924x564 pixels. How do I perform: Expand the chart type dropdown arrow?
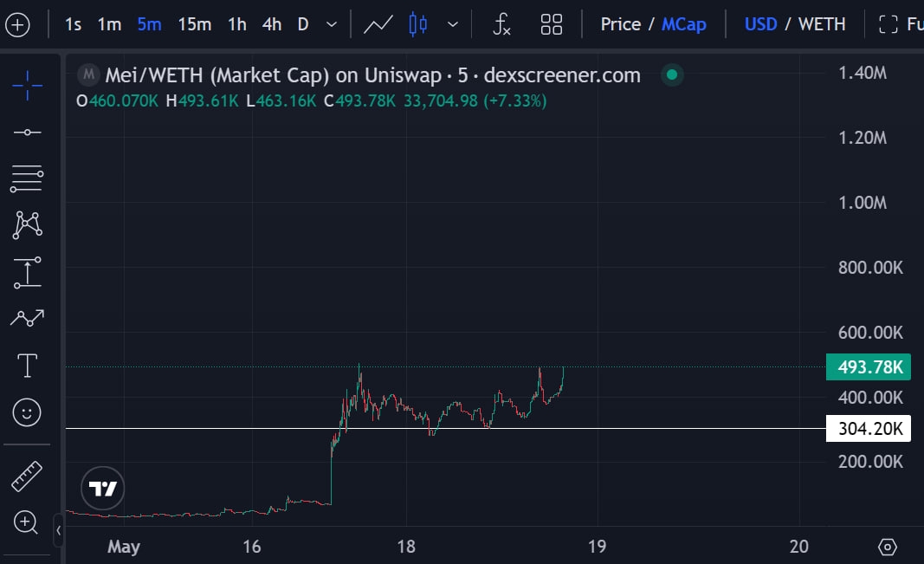tap(453, 25)
